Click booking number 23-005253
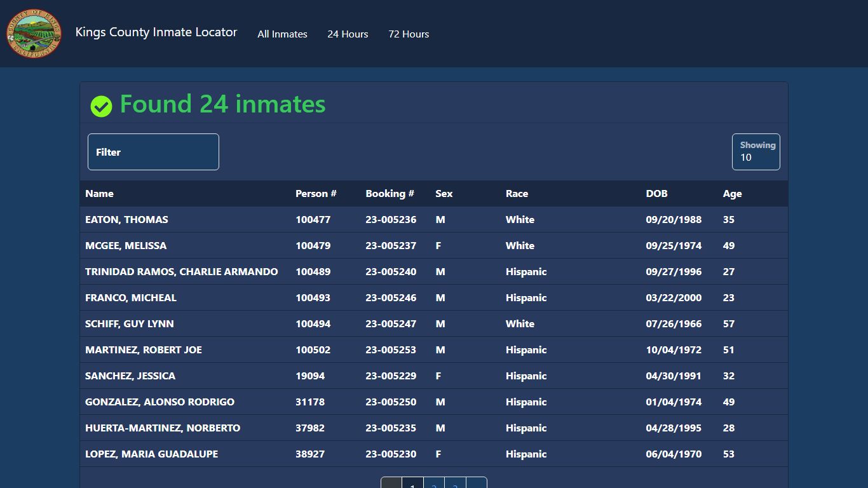Image resolution: width=868 pixels, height=488 pixels. coord(391,350)
